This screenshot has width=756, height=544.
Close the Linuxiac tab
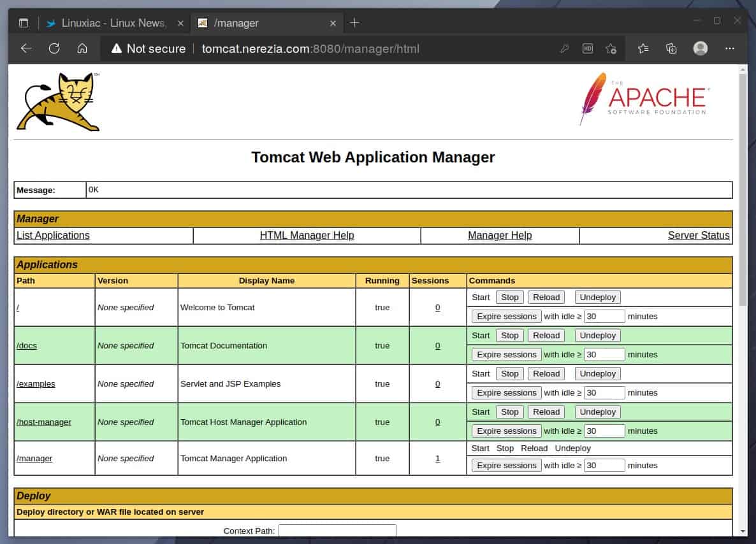[x=180, y=23]
